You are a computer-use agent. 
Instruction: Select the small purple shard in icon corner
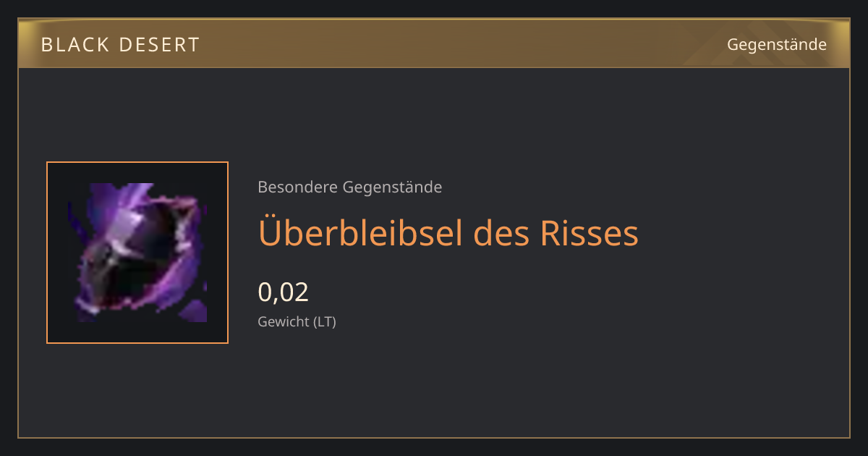point(192,312)
